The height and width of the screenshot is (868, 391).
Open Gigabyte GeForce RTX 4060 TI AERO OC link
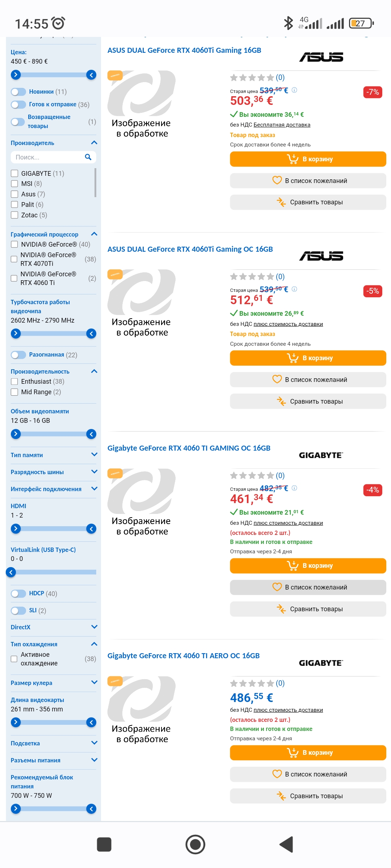184,656
